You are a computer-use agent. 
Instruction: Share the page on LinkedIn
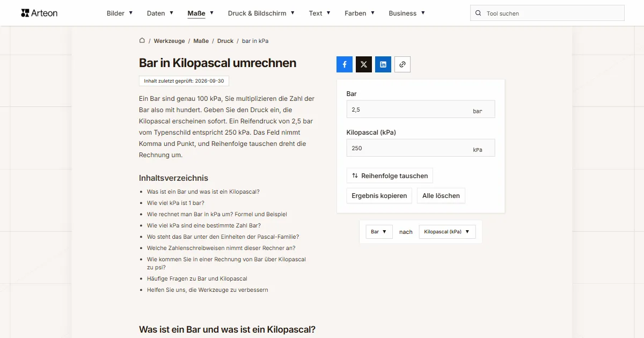[383, 64]
